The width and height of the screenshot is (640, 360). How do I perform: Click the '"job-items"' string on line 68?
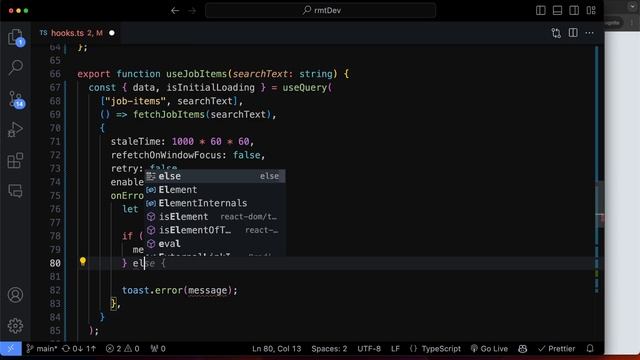135,101
